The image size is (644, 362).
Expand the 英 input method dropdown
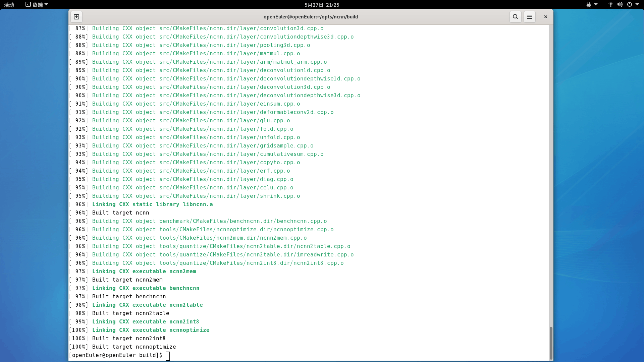point(596,5)
